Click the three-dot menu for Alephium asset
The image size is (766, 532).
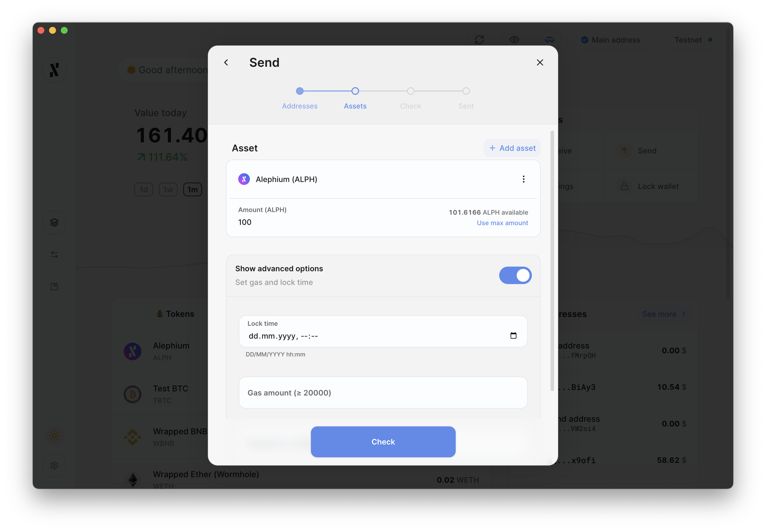[523, 179]
